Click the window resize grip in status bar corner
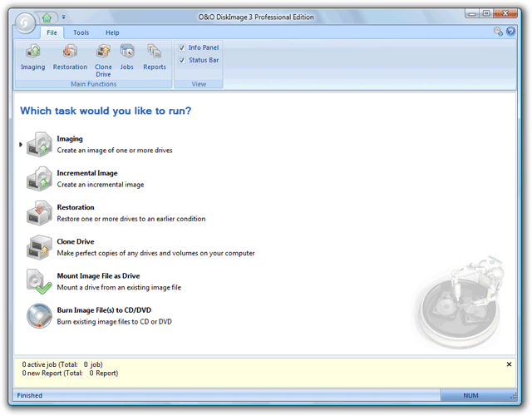The width and height of the screenshot is (532, 416). (514, 396)
